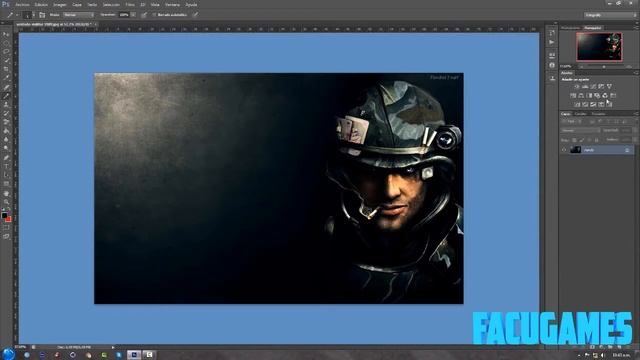The width and height of the screenshot is (640, 360).
Task: Select the active Pencil tool in toolbox
Action: click(6, 96)
